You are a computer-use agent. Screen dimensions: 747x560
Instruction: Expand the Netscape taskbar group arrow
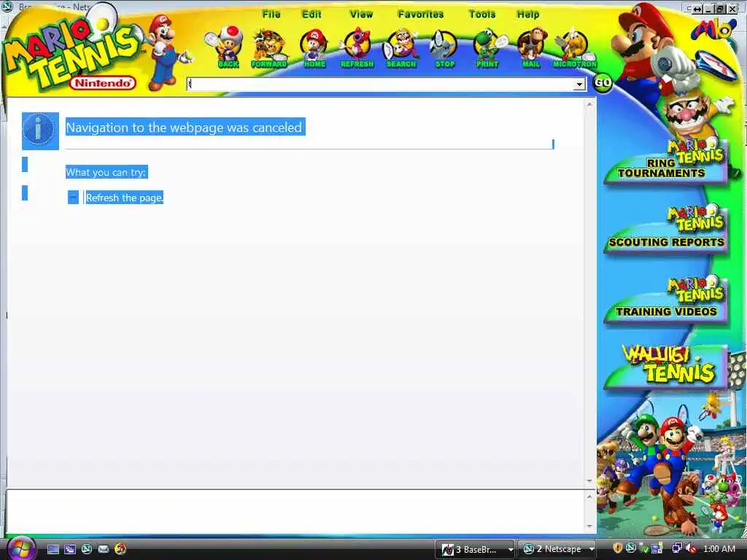[x=592, y=550]
